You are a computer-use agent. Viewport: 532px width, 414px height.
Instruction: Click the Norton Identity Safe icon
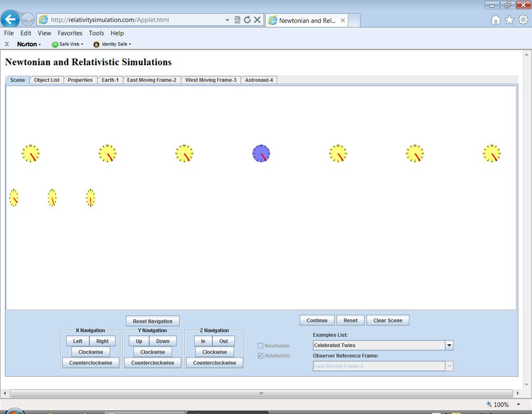[x=96, y=44]
